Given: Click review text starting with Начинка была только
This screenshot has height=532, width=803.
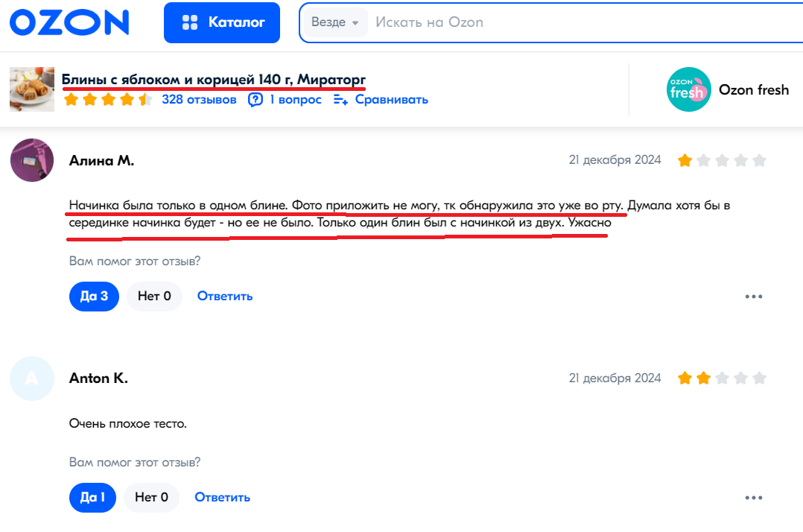Looking at the screenshot, I should (399, 214).
